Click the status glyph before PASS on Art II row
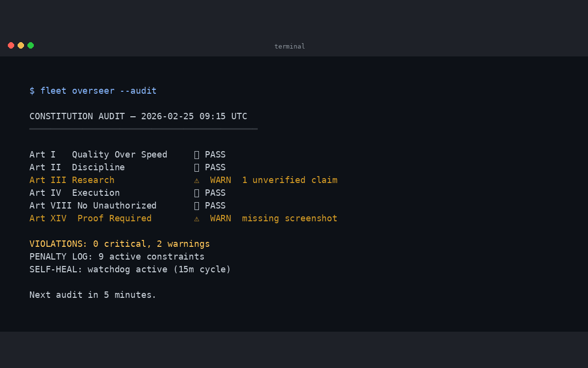Screen dimensions: 588x368 click(x=196, y=167)
